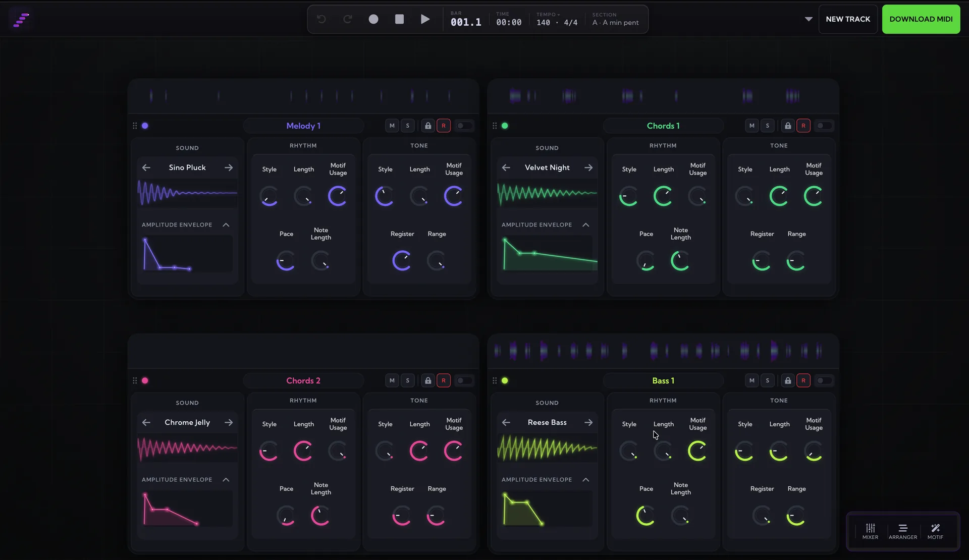This screenshot has width=969, height=560.
Task: Select next sound after Reese Bass
Action: (588, 422)
